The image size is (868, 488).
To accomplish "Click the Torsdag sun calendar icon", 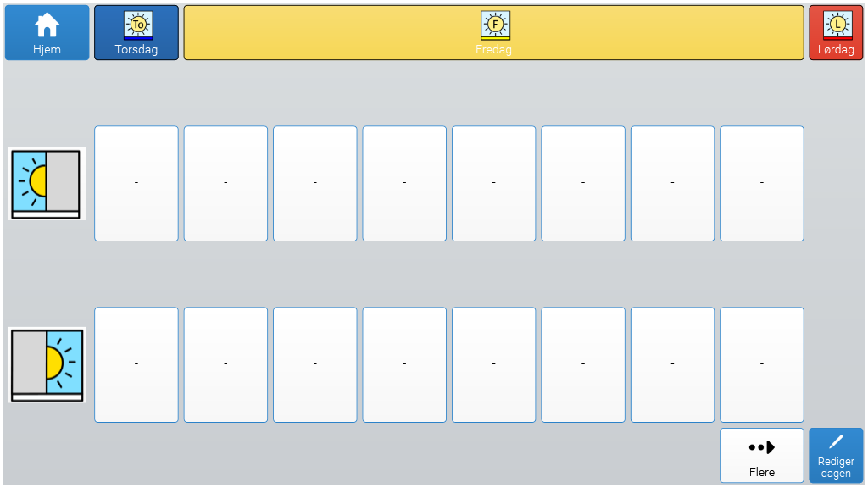I will (138, 25).
